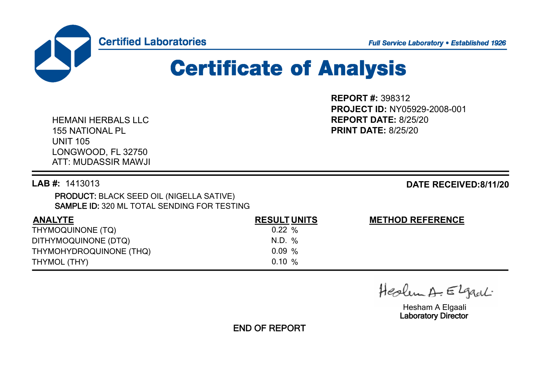The height and width of the screenshot is (392, 541).
Task: Click '155 NATIONAL PL' address line
Action: pyautogui.click(x=89, y=131)
